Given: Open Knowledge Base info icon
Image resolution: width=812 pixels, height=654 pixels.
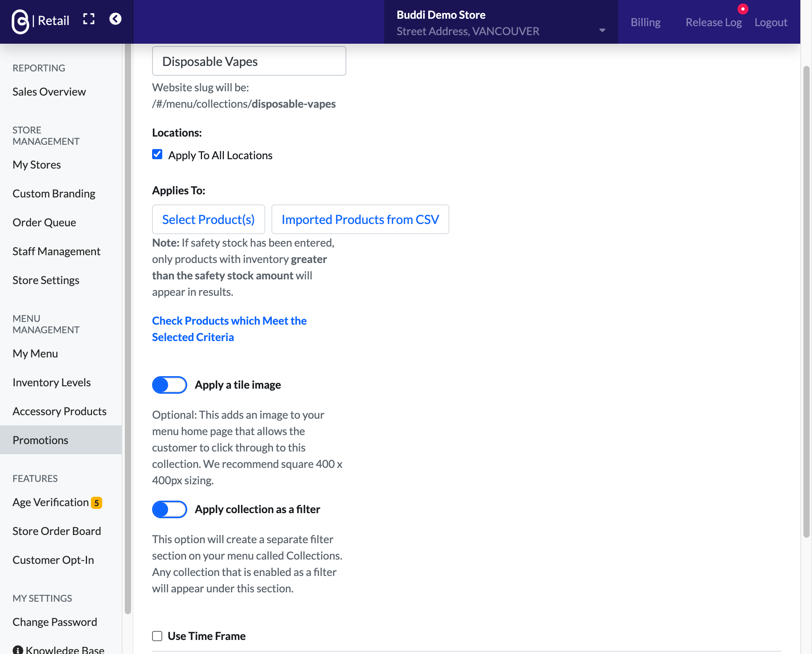Looking at the screenshot, I should (18, 650).
